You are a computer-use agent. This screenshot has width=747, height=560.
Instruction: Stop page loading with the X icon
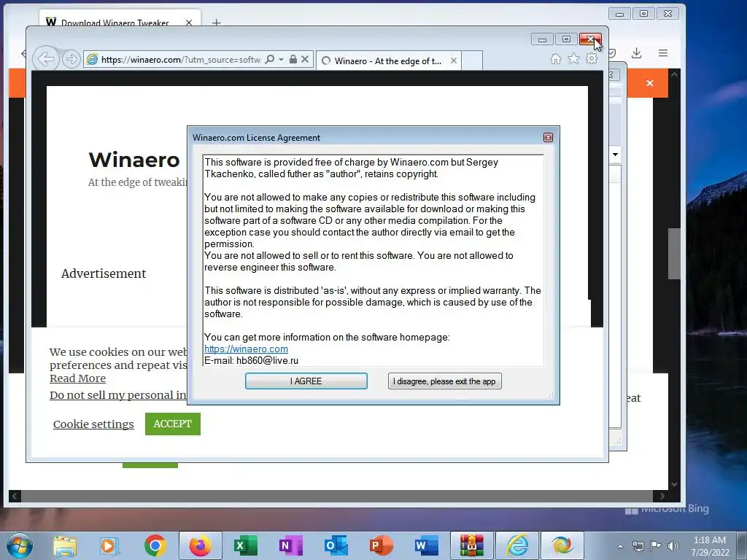[x=306, y=59]
